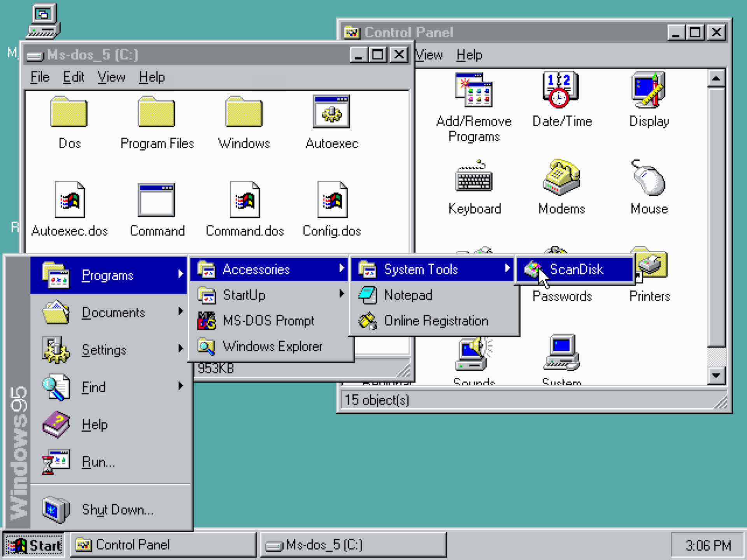Launch Notepad from Accessories menu
This screenshot has width=747, height=560.
tap(435, 295)
